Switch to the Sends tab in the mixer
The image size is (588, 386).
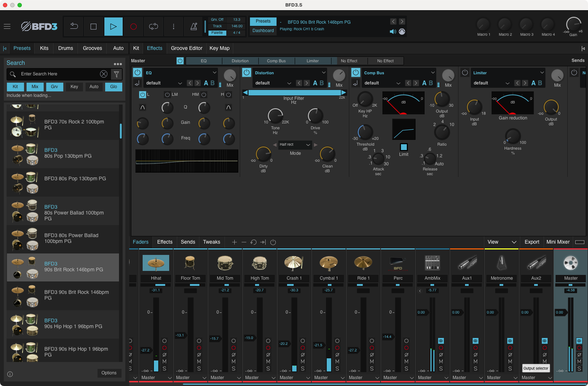188,242
